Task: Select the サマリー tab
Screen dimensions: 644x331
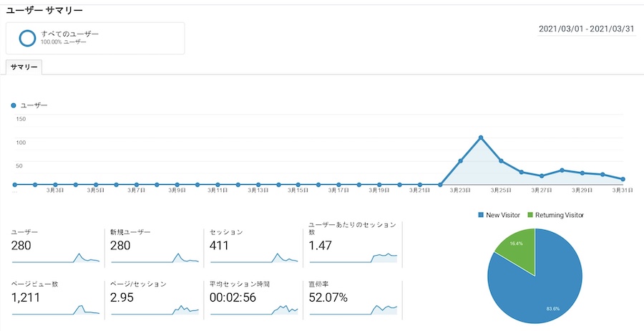Action: pyautogui.click(x=24, y=67)
